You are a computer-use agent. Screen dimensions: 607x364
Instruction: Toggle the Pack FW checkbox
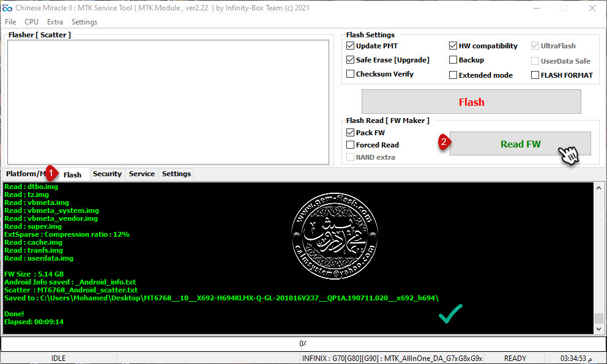pos(351,132)
